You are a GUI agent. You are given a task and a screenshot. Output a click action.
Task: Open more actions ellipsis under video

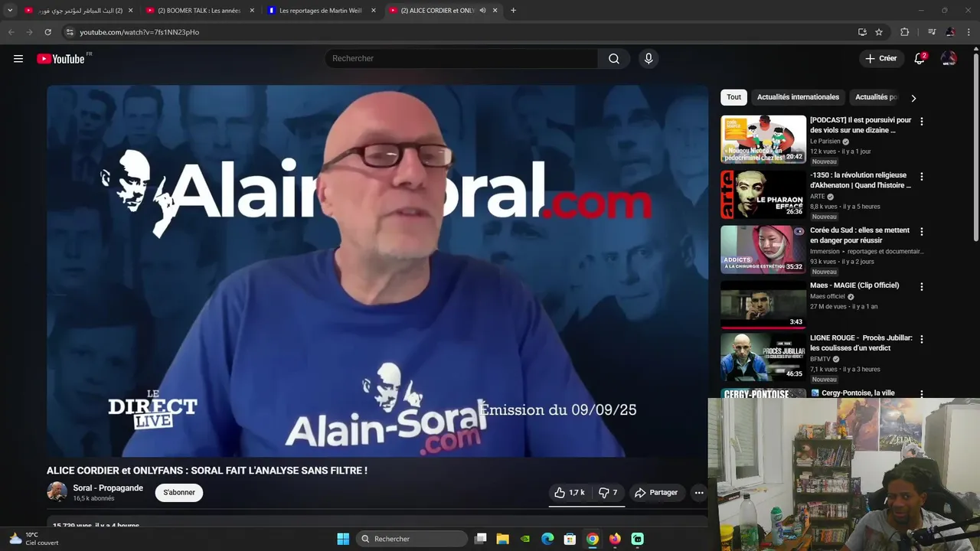pos(699,493)
